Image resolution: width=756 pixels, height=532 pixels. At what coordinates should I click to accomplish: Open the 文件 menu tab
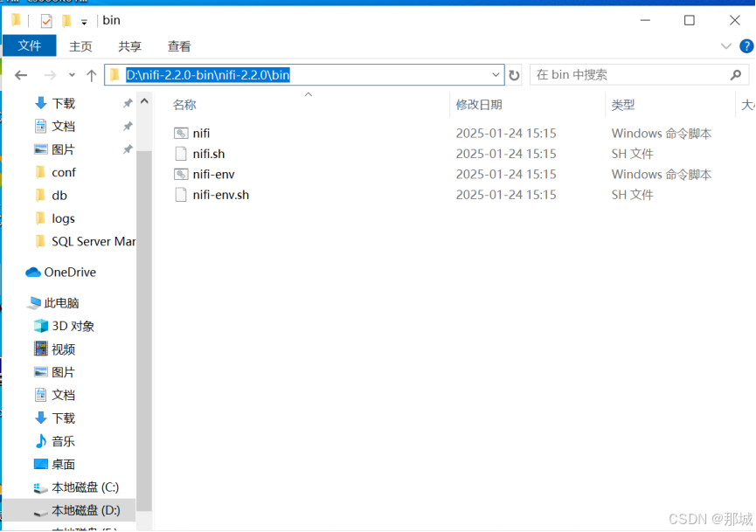pyautogui.click(x=30, y=45)
